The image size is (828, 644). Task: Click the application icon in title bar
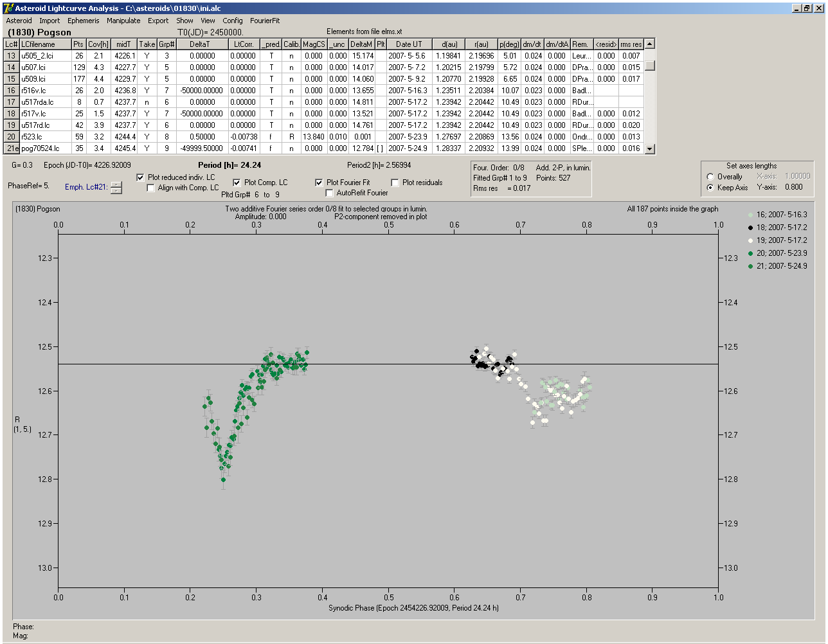coord(8,8)
